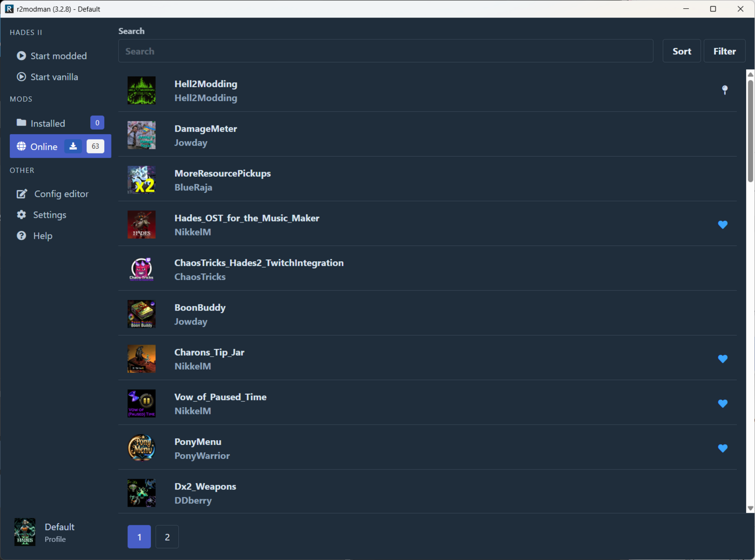This screenshot has height=560, width=755.
Task: Expand the Hell2Modding mod entry
Action: coord(427,90)
